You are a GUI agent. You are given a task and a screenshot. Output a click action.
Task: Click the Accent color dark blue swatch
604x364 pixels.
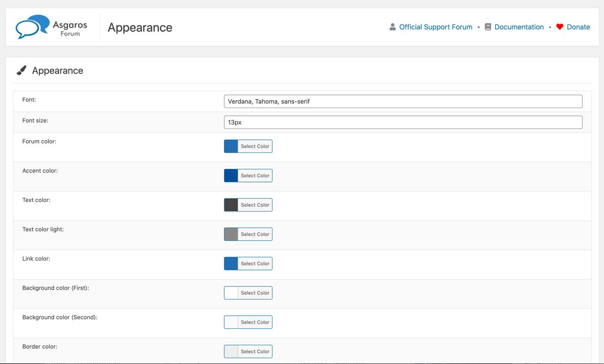click(x=231, y=175)
